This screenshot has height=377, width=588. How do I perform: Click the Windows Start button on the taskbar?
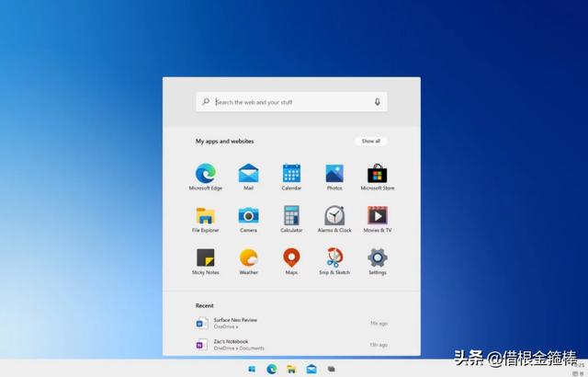252,369
